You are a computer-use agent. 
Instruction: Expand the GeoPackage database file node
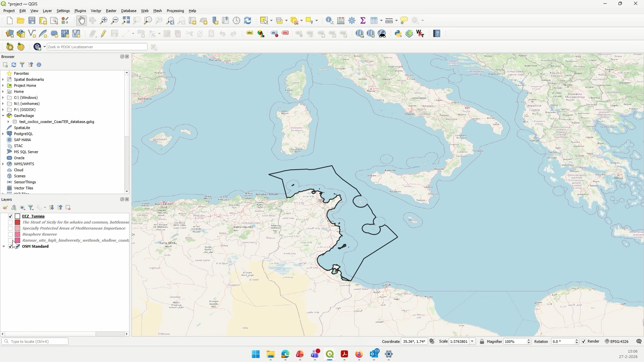pos(8,122)
